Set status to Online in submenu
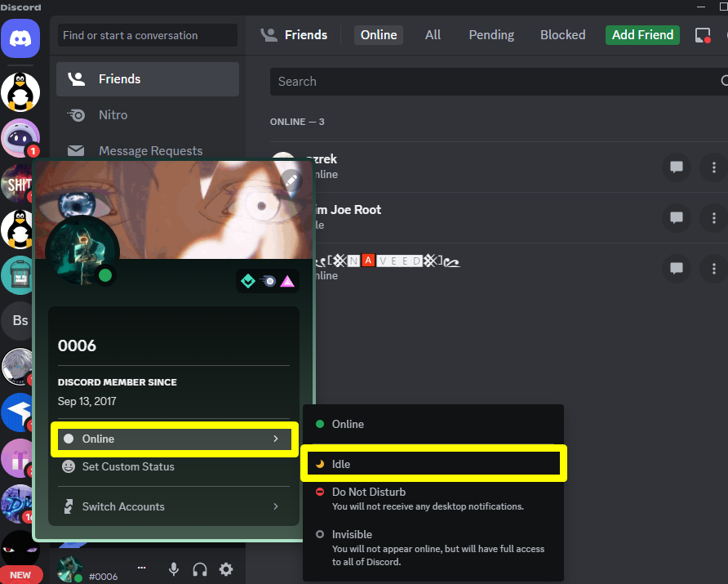Image resolution: width=728 pixels, height=584 pixels. click(x=433, y=424)
